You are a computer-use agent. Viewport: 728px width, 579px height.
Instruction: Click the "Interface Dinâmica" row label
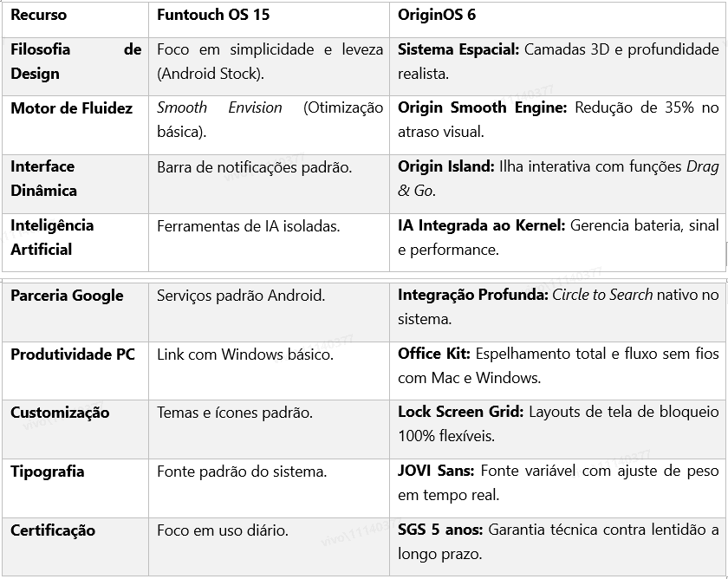pos(43,179)
